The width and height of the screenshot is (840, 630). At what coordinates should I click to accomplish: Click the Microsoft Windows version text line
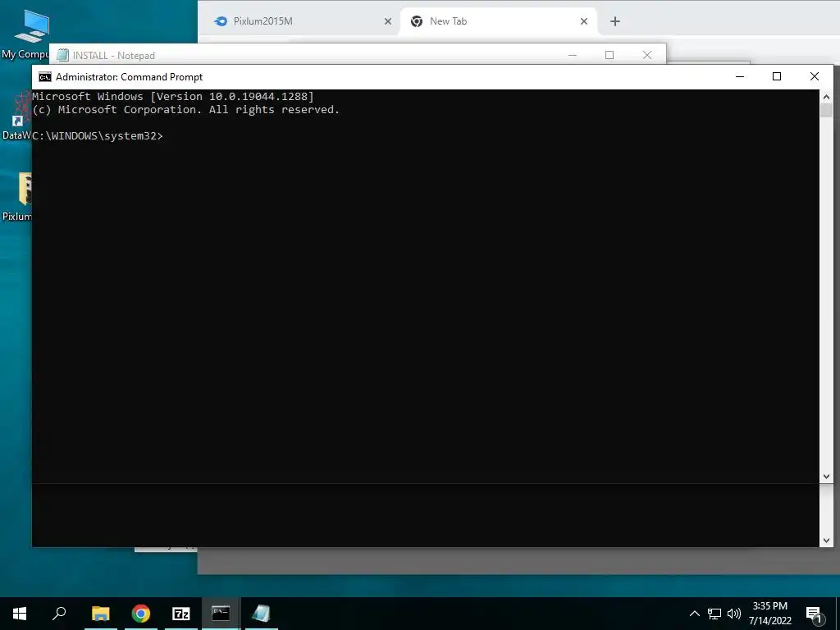click(x=173, y=97)
